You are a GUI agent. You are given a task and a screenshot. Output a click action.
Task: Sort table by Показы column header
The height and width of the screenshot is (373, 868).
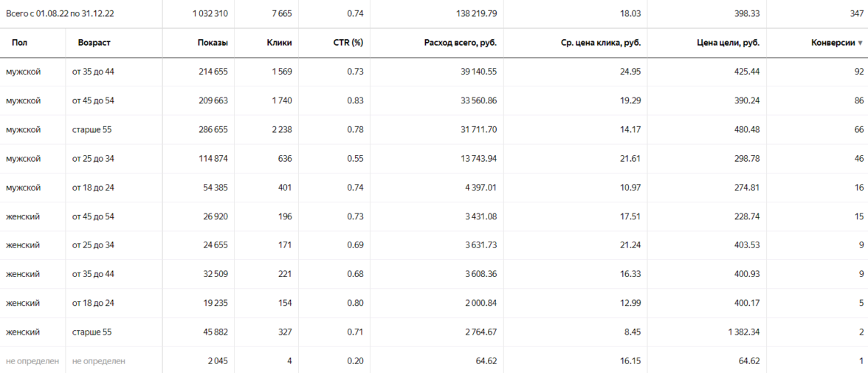tap(213, 43)
